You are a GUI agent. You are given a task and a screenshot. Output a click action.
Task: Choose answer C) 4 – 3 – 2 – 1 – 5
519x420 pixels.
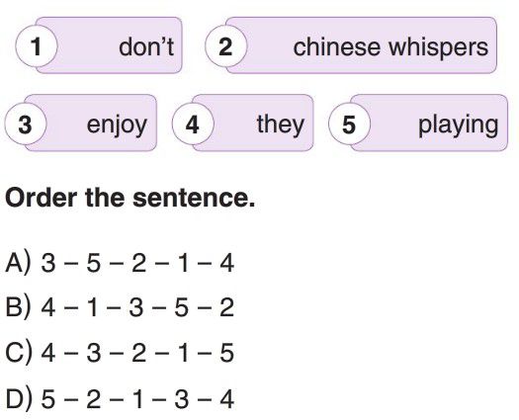click(x=120, y=353)
